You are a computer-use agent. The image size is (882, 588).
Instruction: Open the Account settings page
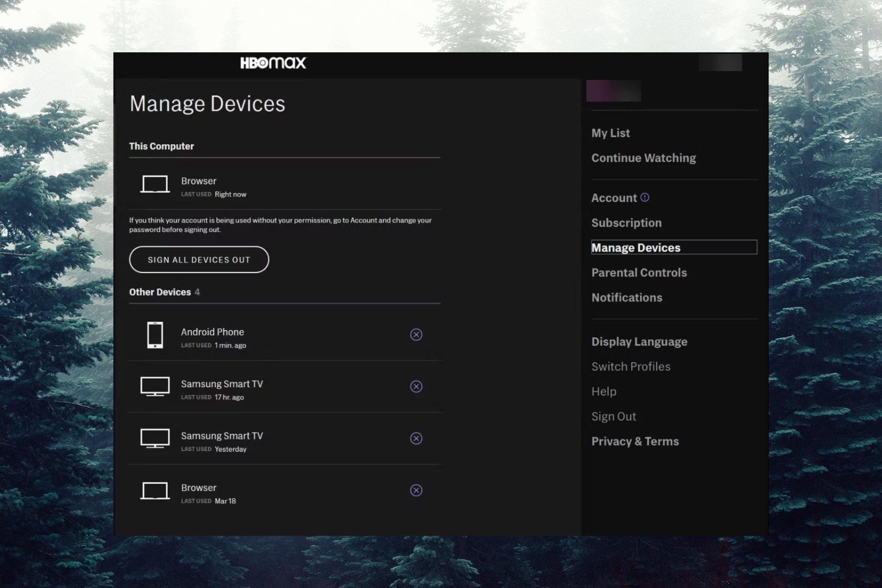[614, 198]
